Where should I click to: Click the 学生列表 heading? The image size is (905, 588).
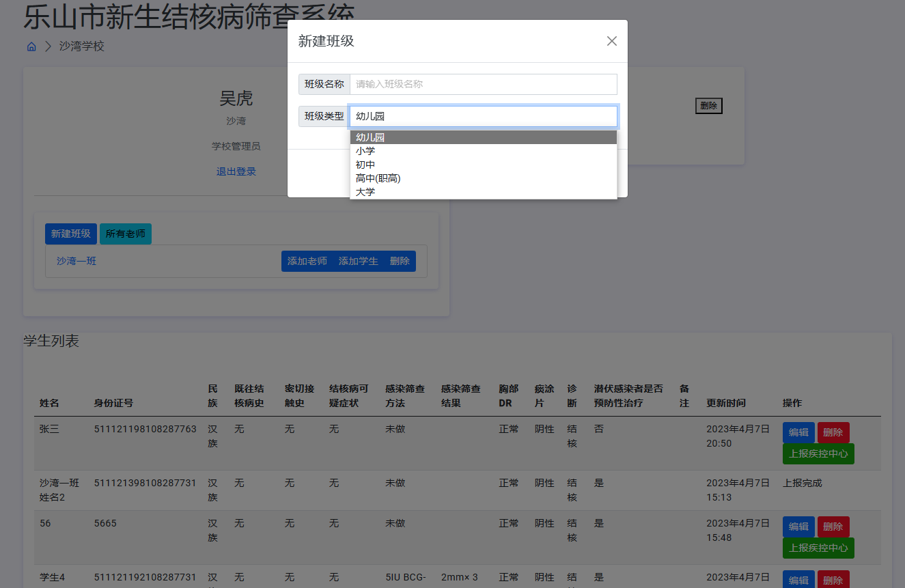pos(51,341)
